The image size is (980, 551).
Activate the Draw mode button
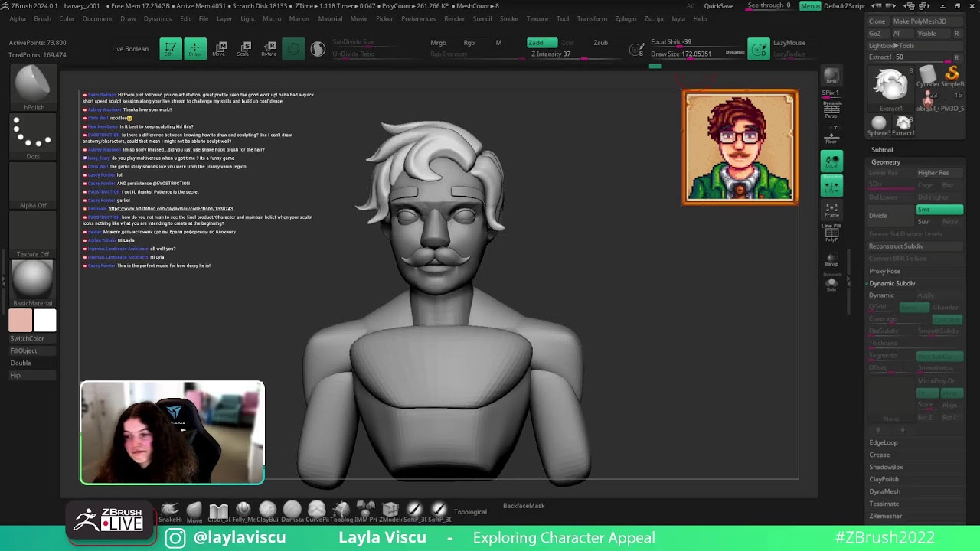[x=195, y=49]
